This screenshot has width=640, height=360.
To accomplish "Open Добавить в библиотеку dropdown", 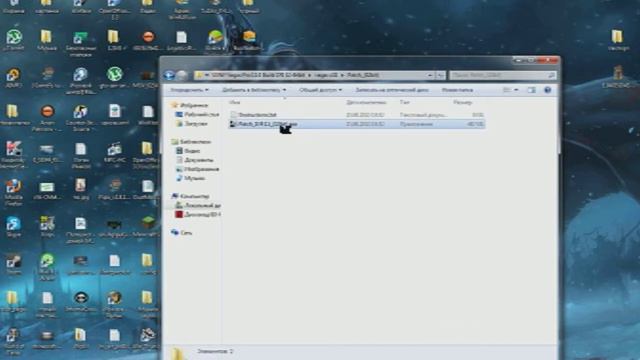I will tap(254, 90).
